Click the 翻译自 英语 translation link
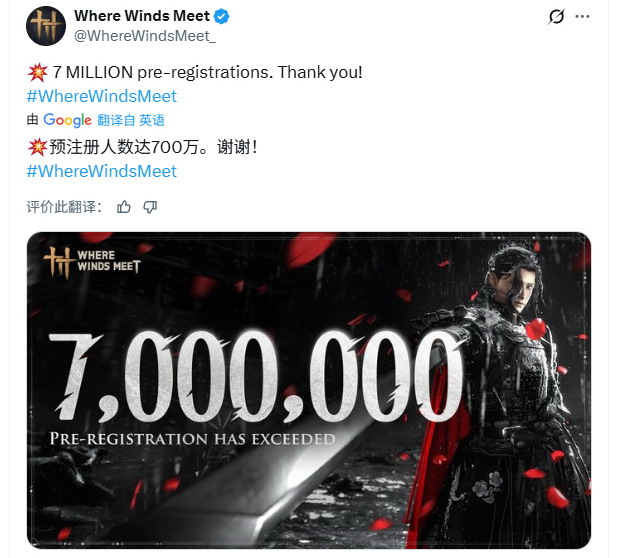 [x=131, y=120]
